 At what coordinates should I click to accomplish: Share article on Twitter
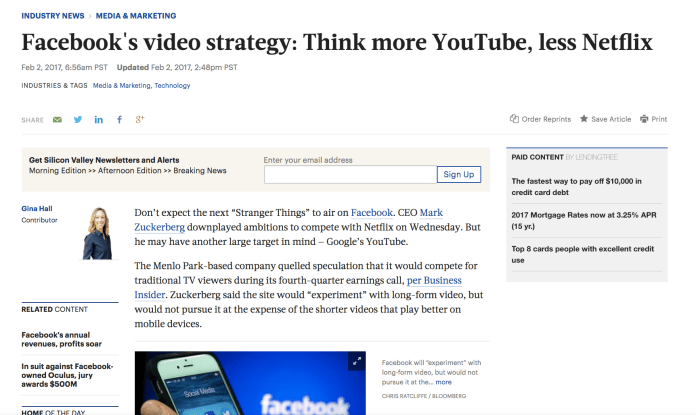pos(78,120)
